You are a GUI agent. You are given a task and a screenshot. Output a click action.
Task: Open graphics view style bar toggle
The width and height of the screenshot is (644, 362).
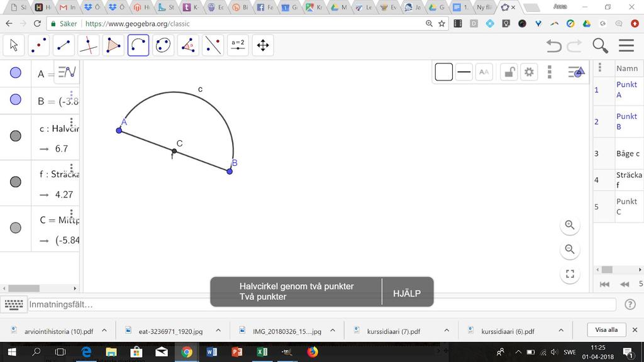coord(576,72)
